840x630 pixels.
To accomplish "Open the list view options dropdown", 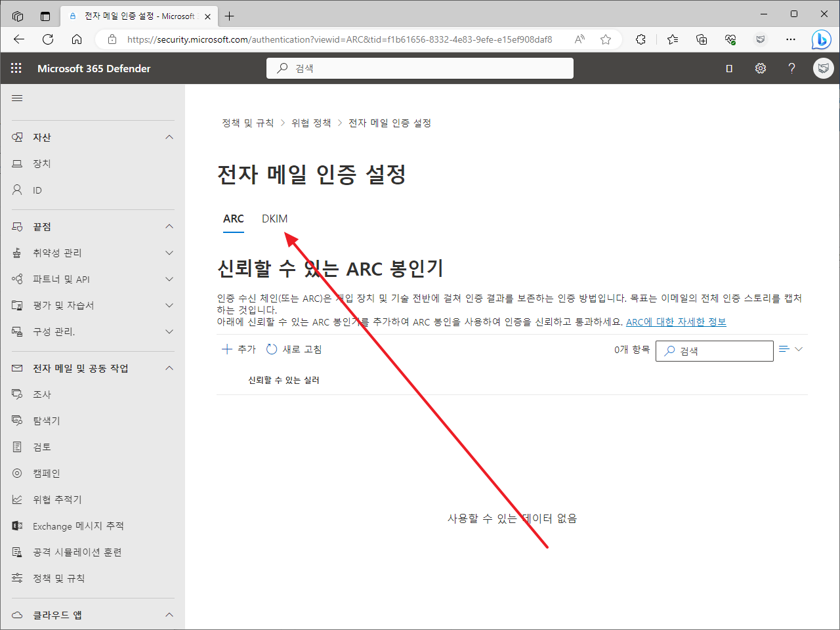I will [791, 349].
